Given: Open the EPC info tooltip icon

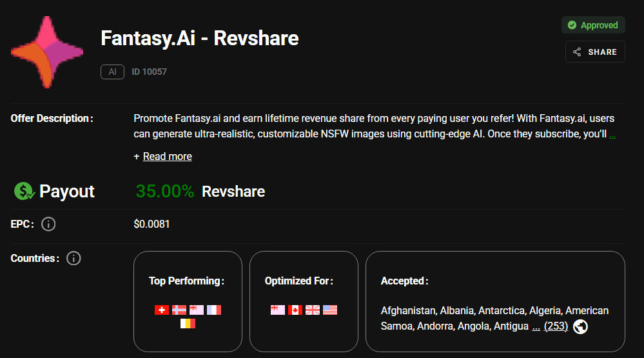Looking at the screenshot, I should 48,224.
